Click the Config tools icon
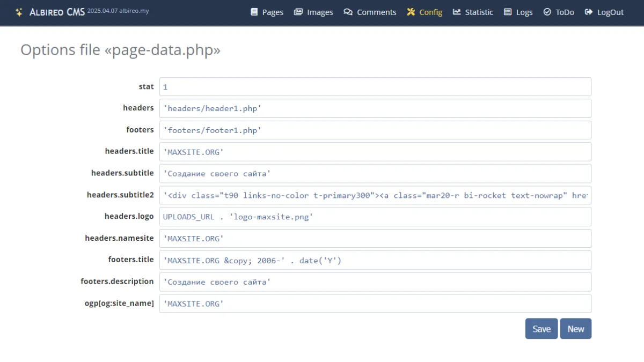 (x=411, y=12)
